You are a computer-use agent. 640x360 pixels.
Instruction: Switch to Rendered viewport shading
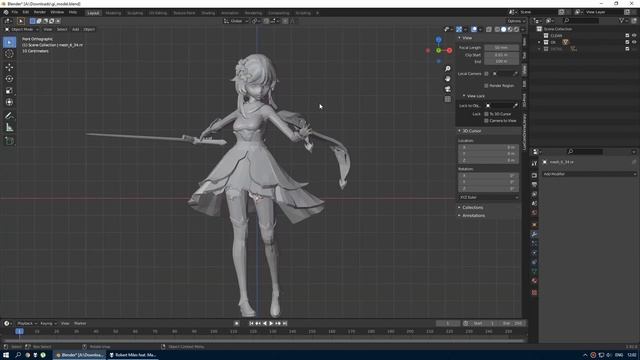(x=517, y=29)
